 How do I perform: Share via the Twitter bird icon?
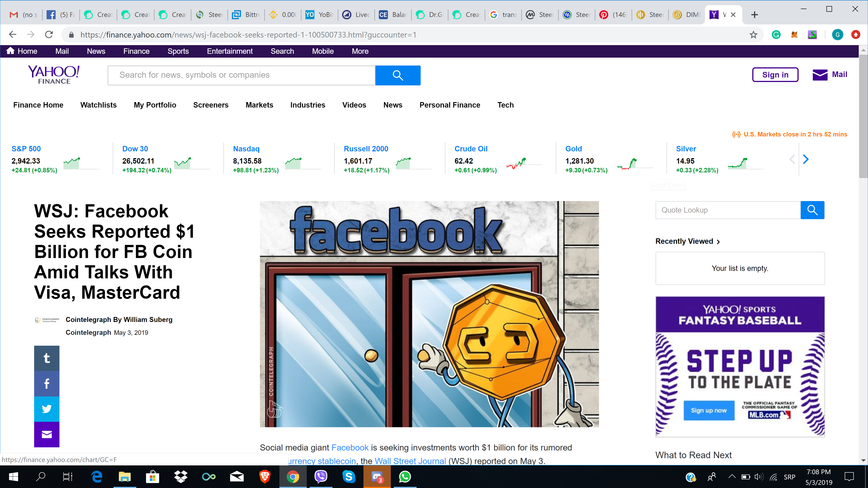pos(47,409)
